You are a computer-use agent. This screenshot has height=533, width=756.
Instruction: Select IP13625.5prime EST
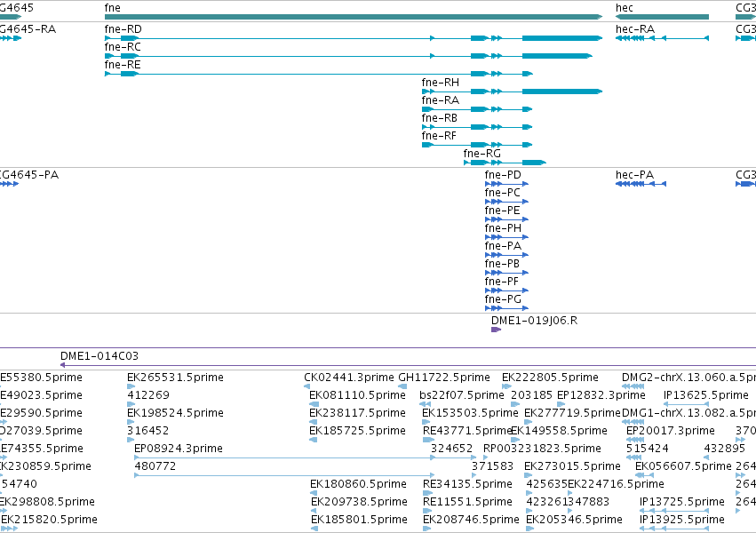686,404
